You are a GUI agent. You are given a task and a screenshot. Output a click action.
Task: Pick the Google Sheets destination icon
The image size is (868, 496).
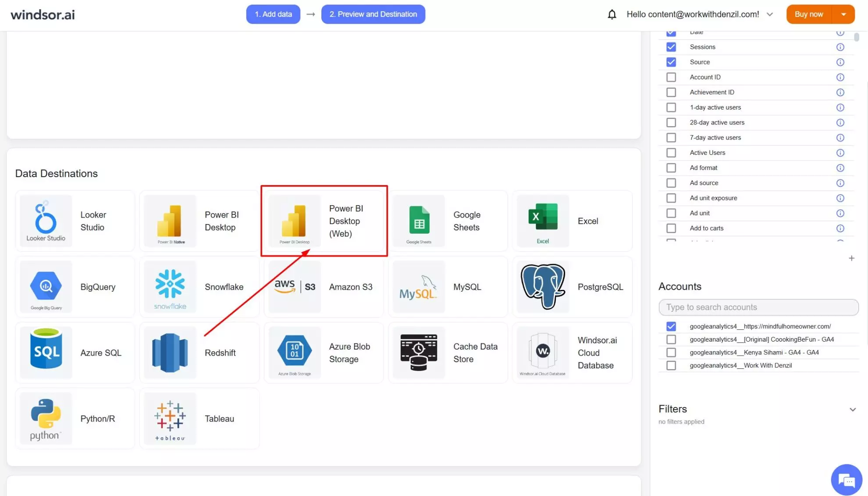(x=419, y=221)
